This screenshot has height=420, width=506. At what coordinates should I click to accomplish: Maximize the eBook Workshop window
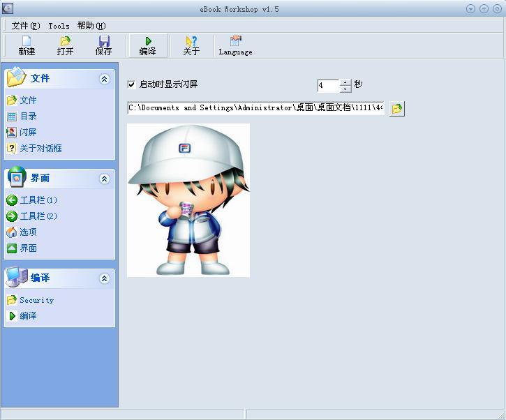point(484,8)
